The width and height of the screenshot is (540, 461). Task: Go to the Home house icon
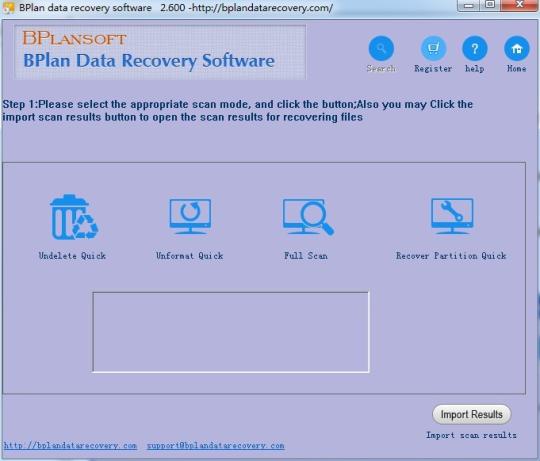tap(517, 48)
